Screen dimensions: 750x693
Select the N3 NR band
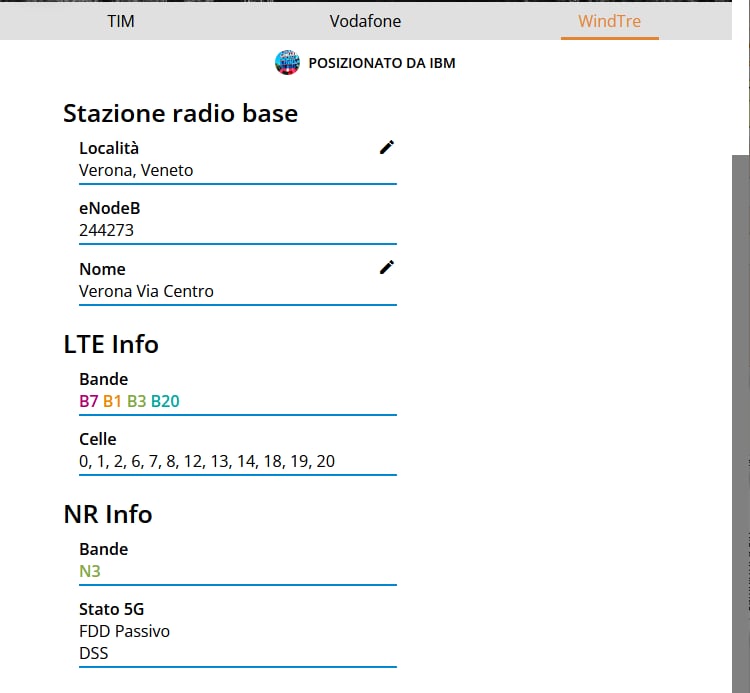click(x=90, y=571)
